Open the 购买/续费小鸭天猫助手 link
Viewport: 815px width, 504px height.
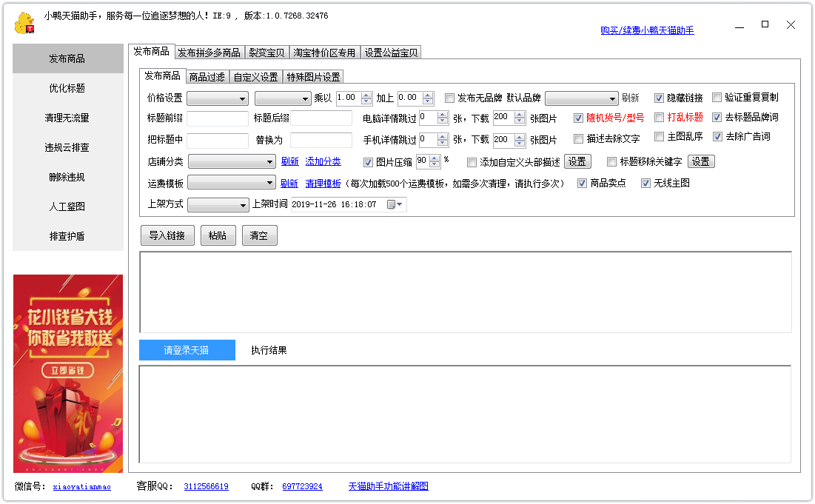(x=647, y=30)
